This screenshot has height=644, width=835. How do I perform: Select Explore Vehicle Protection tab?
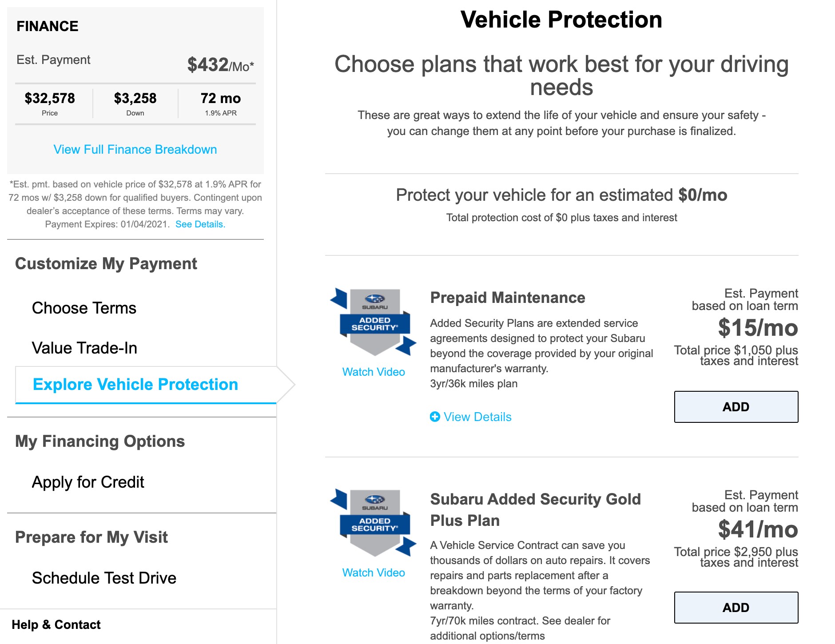click(x=135, y=384)
